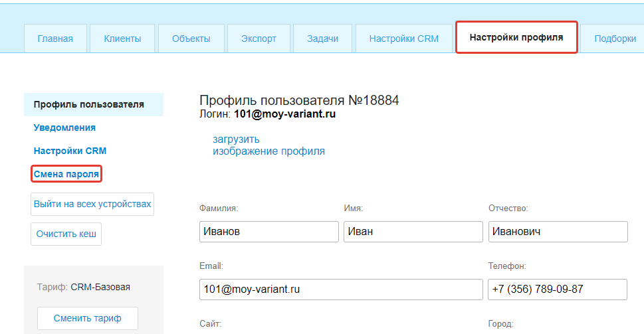644x334 pixels.
Task: Switch to the Клиенты tab
Action: 122,39
